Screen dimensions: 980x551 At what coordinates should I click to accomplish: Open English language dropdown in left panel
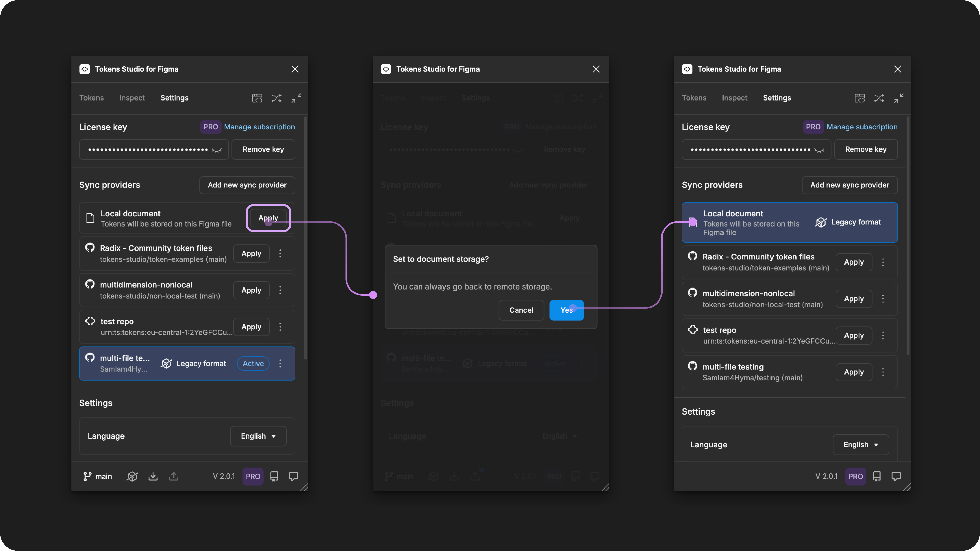pyautogui.click(x=258, y=436)
